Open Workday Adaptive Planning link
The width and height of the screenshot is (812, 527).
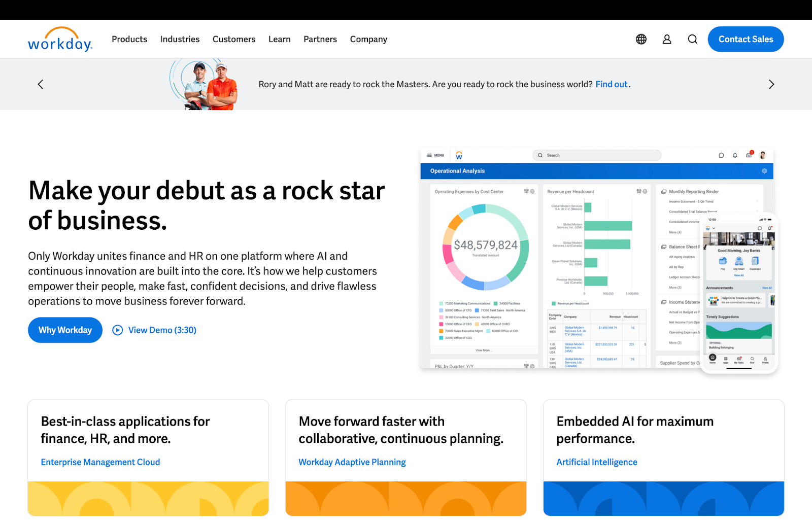(x=352, y=462)
